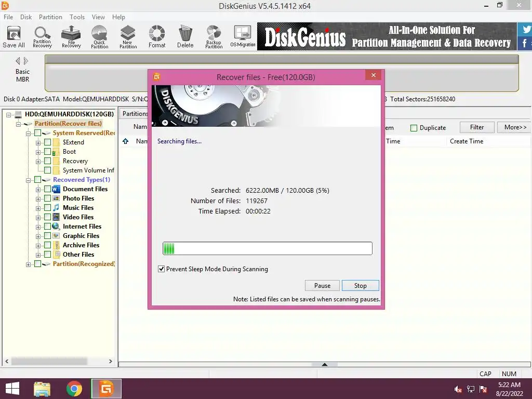Go to previous disk arrow
532x399 pixels.
(x=18, y=61)
